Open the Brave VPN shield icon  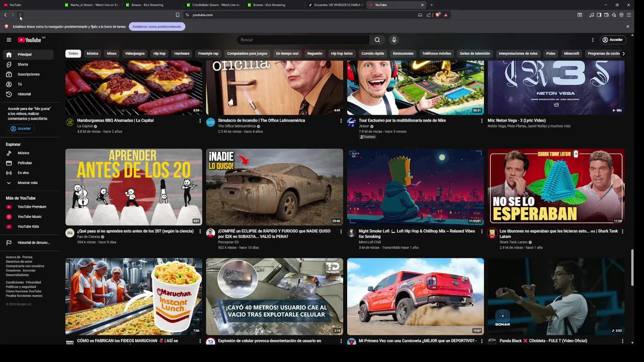point(621,15)
